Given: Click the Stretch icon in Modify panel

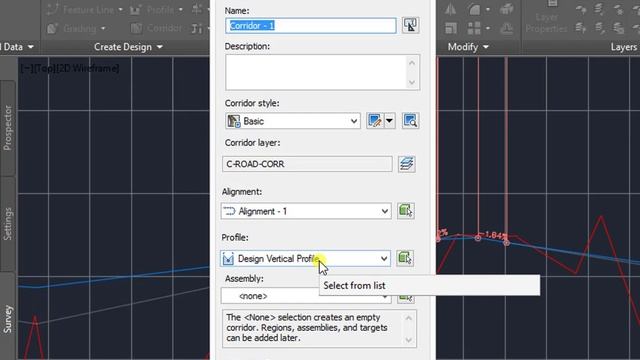Looking at the screenshot, I should [451, 28].
